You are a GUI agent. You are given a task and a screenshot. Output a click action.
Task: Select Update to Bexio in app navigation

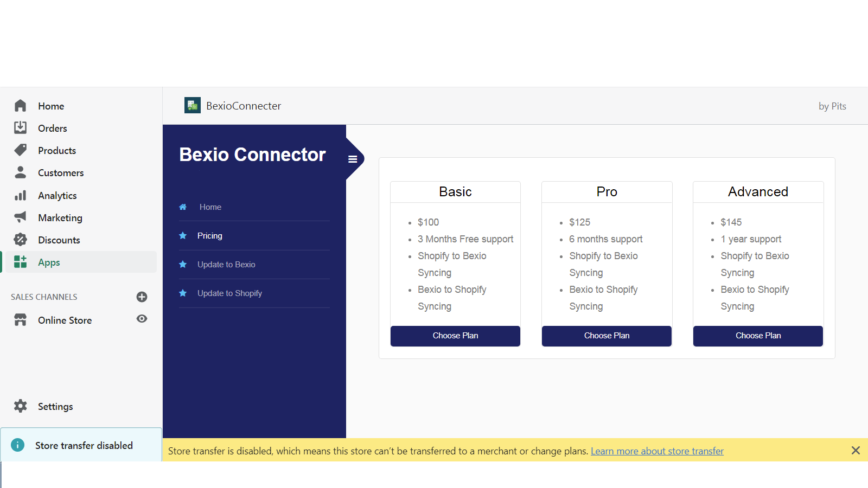226,264
